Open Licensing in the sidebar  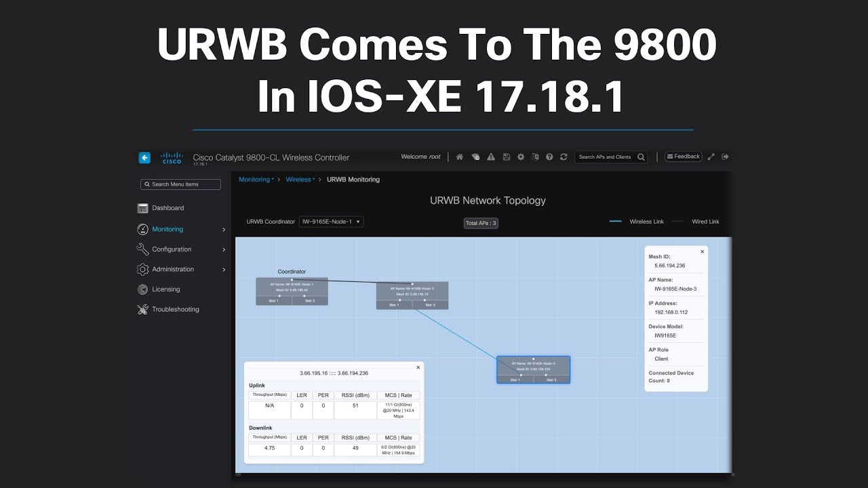pyautogui.click(x=166, y=289)
